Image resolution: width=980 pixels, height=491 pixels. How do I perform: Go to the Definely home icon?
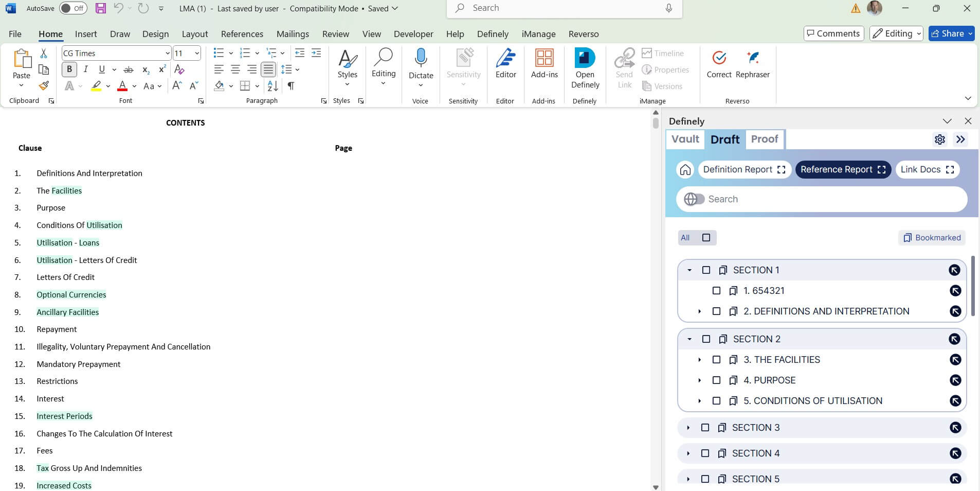coord(685,170)
